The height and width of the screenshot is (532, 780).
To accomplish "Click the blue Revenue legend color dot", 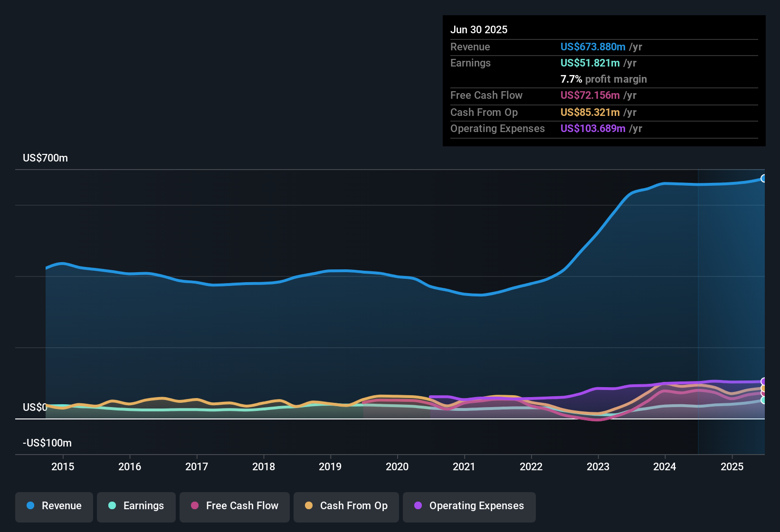I will point(30,505).
